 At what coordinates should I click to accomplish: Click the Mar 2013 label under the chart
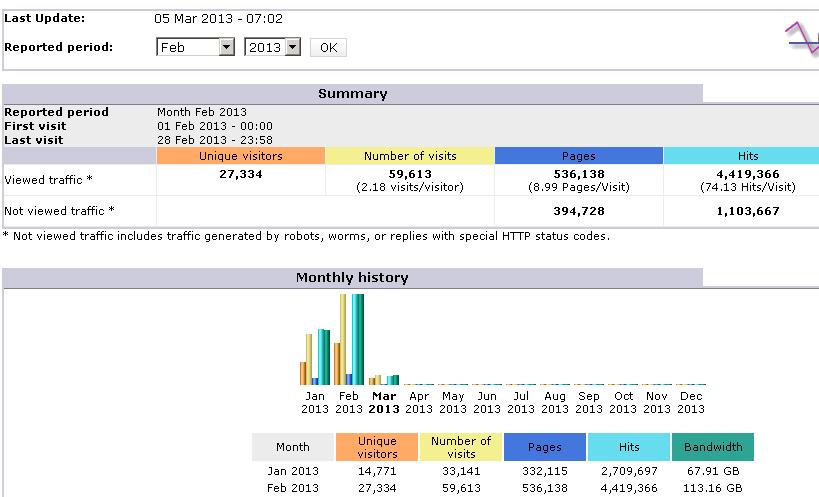pyautogui.click(x=384, y=403)
